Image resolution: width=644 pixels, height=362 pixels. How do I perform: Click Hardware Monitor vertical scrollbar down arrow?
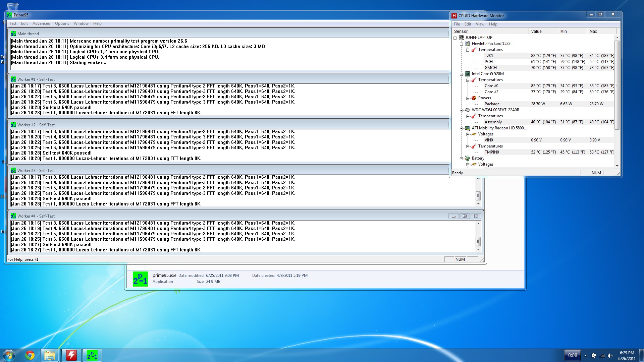[617, 166]
